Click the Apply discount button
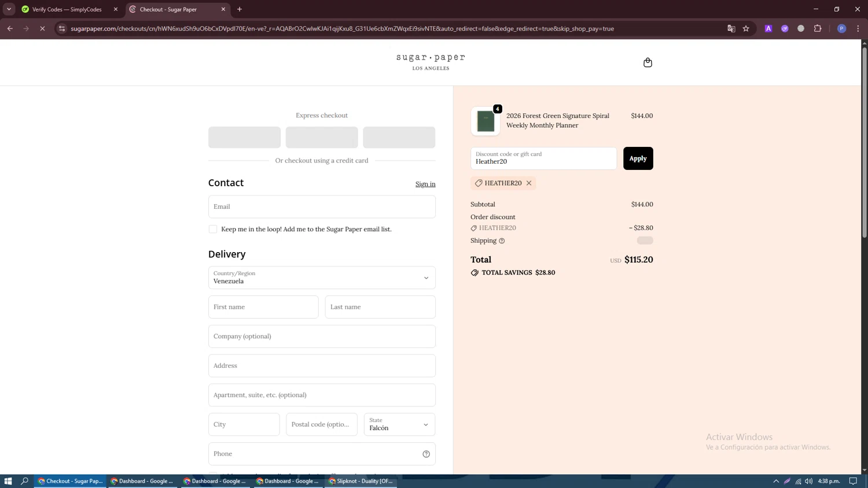868x488 pixels. tap(638, 158)
